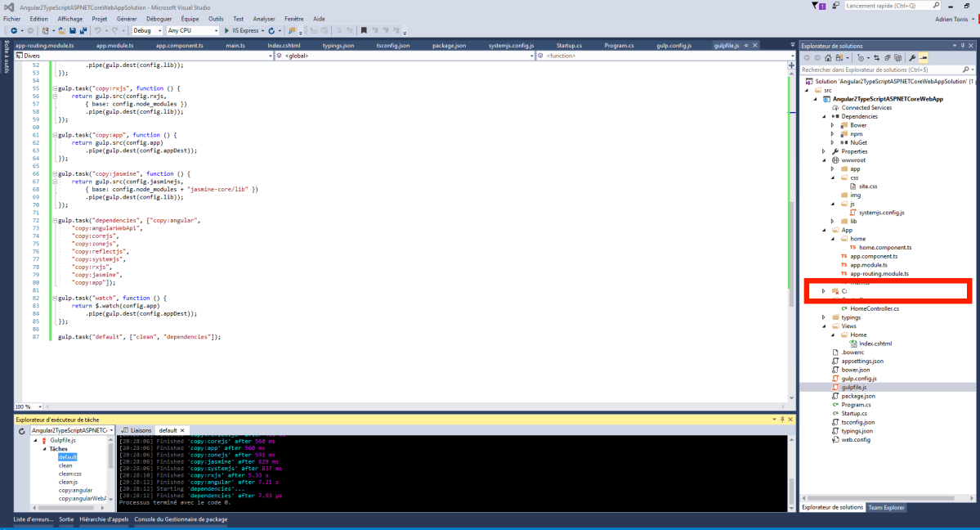The height and width of the screenshot is (530, 980).
Task: Open the Outils menu
Action: [x=216, y=19]
